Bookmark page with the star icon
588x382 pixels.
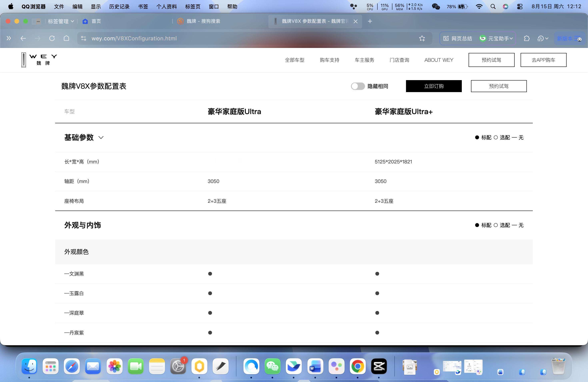pyautogui.click(x=422, y=38)
